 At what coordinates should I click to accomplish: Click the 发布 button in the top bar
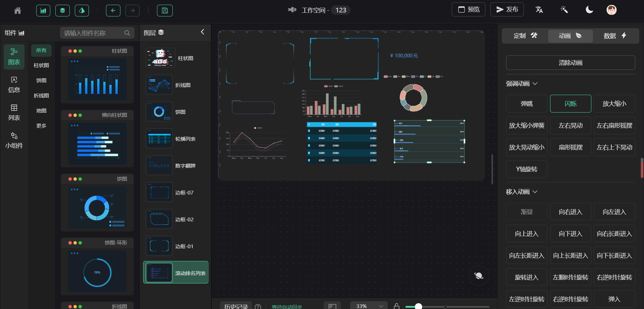[x=507, y=9]
